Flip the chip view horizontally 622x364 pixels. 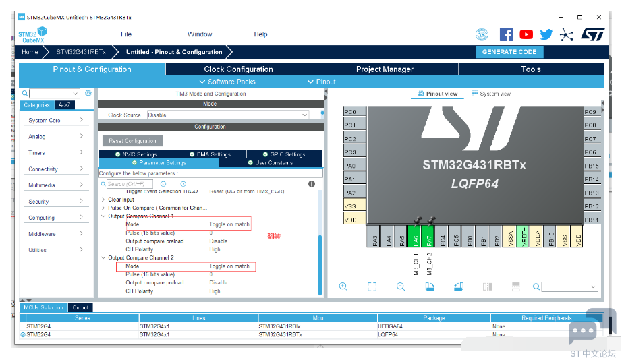488,286
